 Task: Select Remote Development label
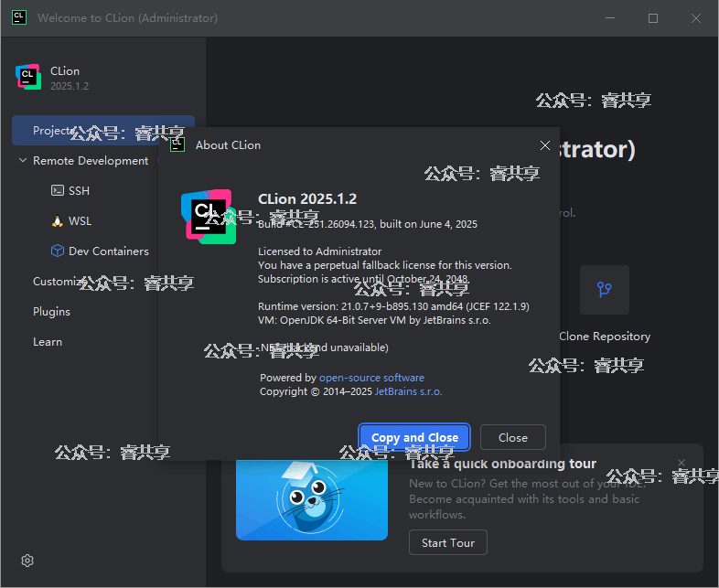click(91, 160)
